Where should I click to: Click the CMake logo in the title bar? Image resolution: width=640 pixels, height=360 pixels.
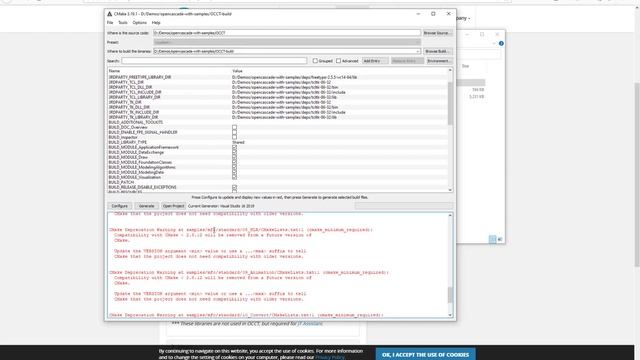point(109,14)
